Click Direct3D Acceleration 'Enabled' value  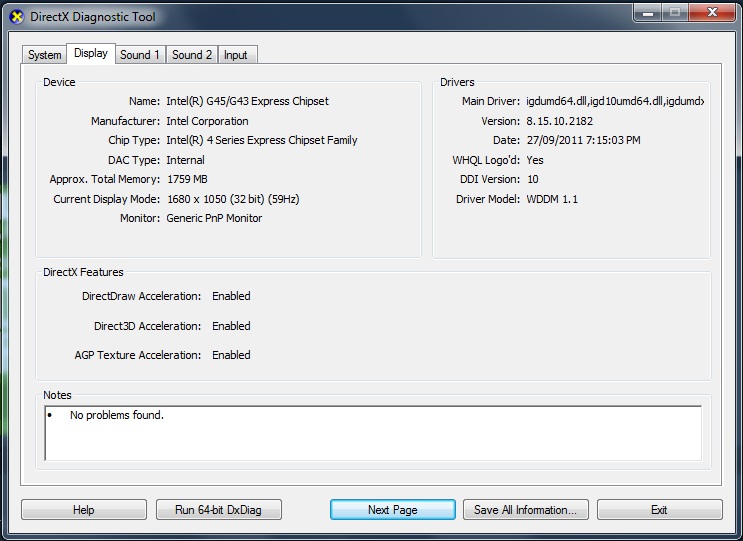click(x=231, y=326)
